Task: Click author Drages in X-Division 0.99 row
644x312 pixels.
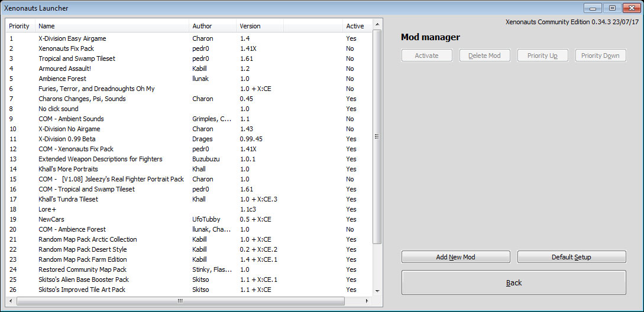Action: [202, 139]
